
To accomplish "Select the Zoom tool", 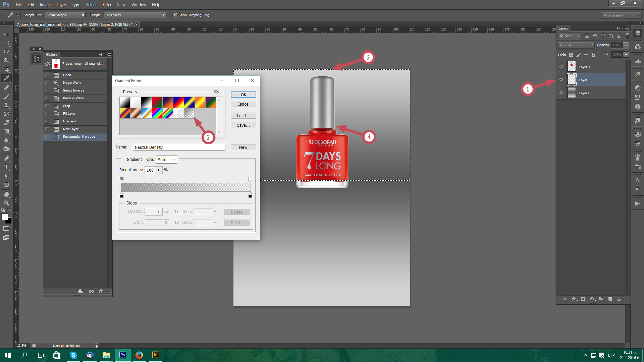I will pos(6,203).
